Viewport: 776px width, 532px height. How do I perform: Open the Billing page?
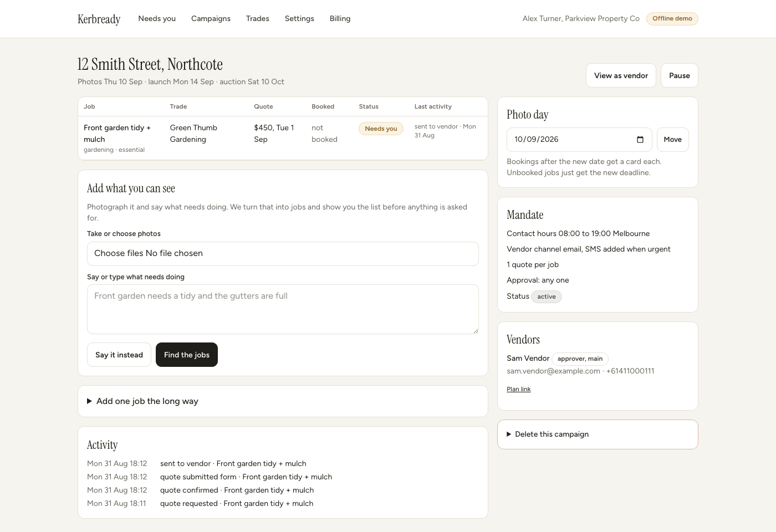click(x=340, y=19)
